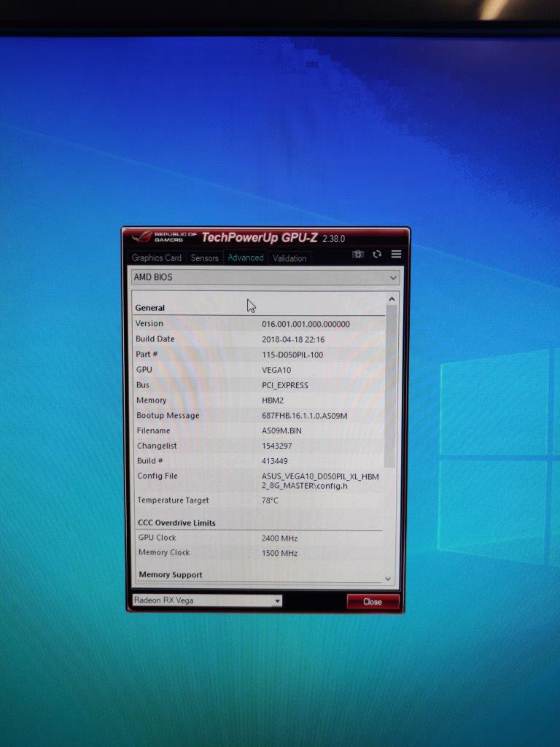Switch to the Graphics Card tab
The width and height of the screenshot is (560, 747).
[156, 258]
